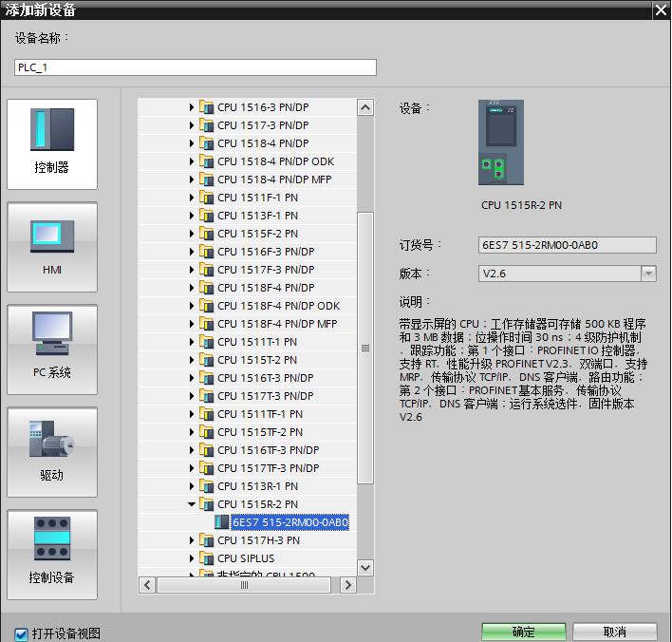Select the 控制设备 category icon
The width and height of the screenshot is (672, 642).
[x=52, y=555]
